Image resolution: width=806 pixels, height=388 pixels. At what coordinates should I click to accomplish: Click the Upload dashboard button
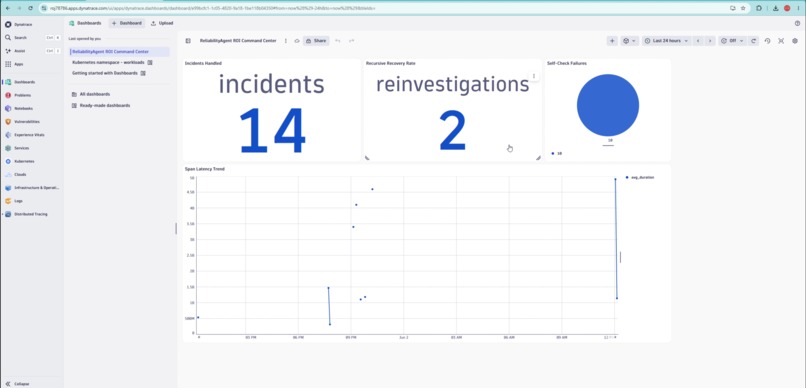[162, 23]
